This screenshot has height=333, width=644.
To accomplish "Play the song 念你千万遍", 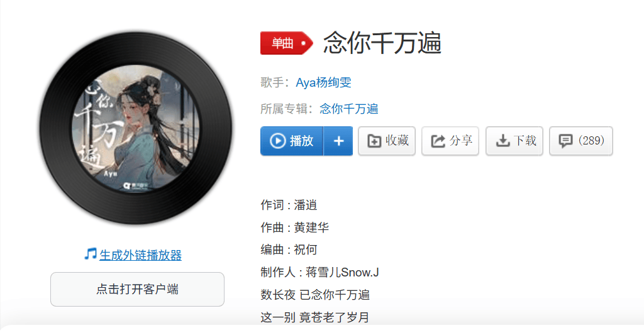I will click(292, 141).
